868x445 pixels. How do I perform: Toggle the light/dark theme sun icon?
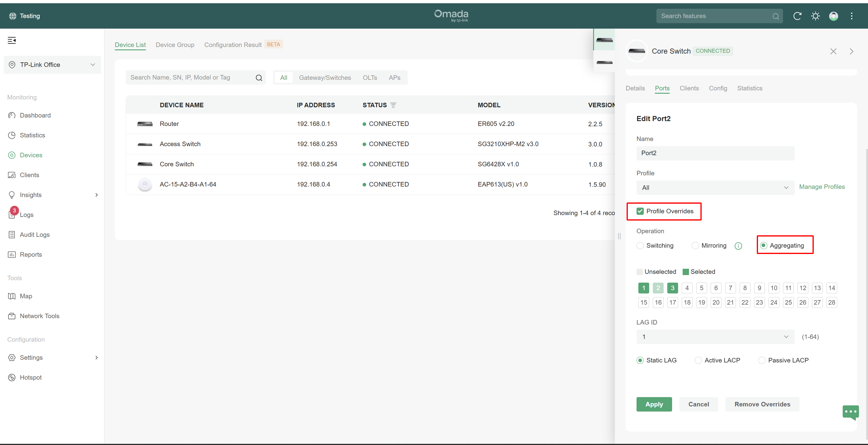pyautogui.click(x=816, y=16)
